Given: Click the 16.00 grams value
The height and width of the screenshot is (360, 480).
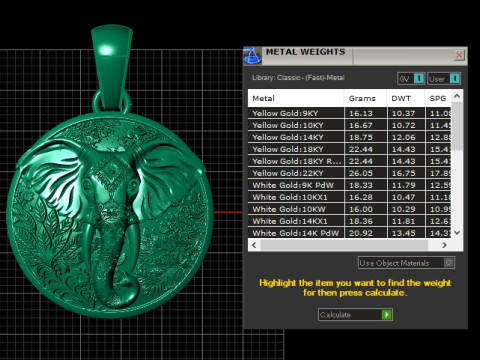Looking at the screenshot, I should (x=361, y=209).
